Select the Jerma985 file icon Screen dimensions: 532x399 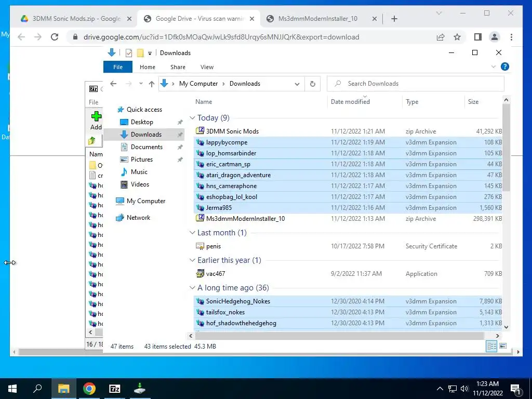[200, 207]
